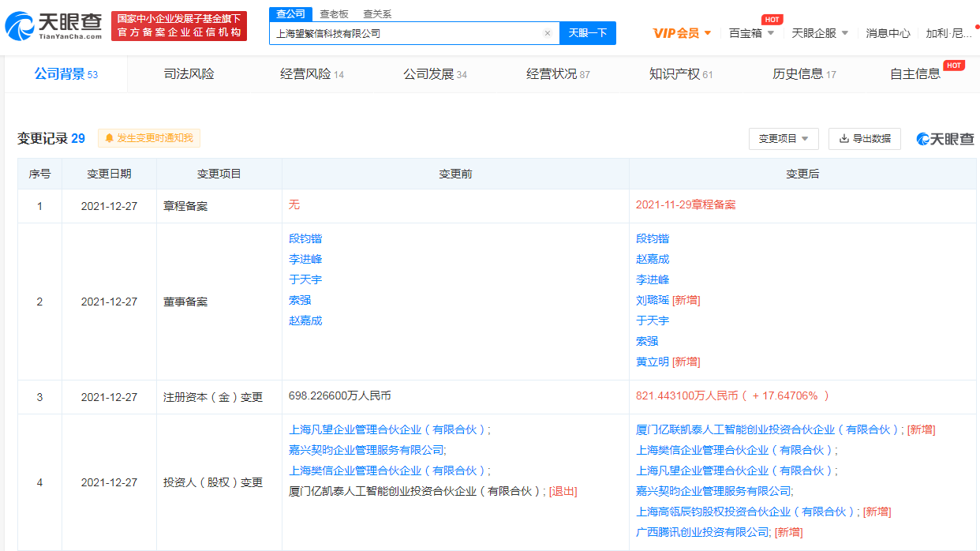The image size is (980, 551).
Task: Select the 查老板 search tab
Action: tap(334, 14)
